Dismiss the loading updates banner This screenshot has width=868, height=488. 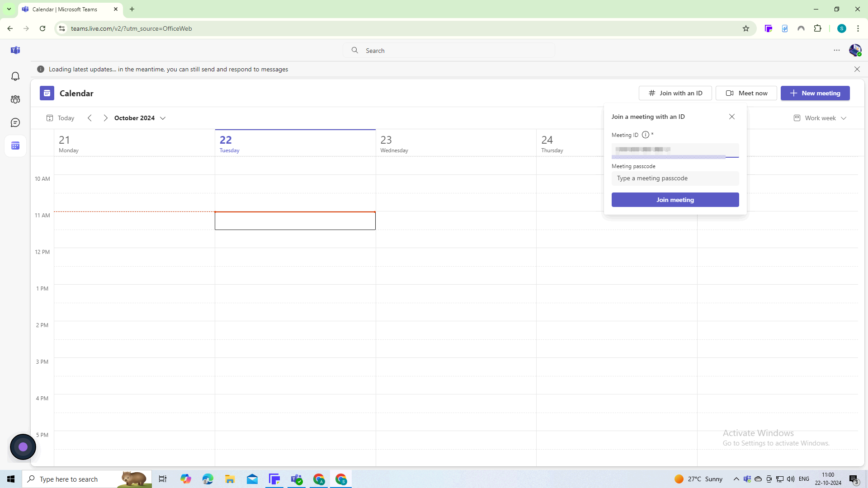857,69
